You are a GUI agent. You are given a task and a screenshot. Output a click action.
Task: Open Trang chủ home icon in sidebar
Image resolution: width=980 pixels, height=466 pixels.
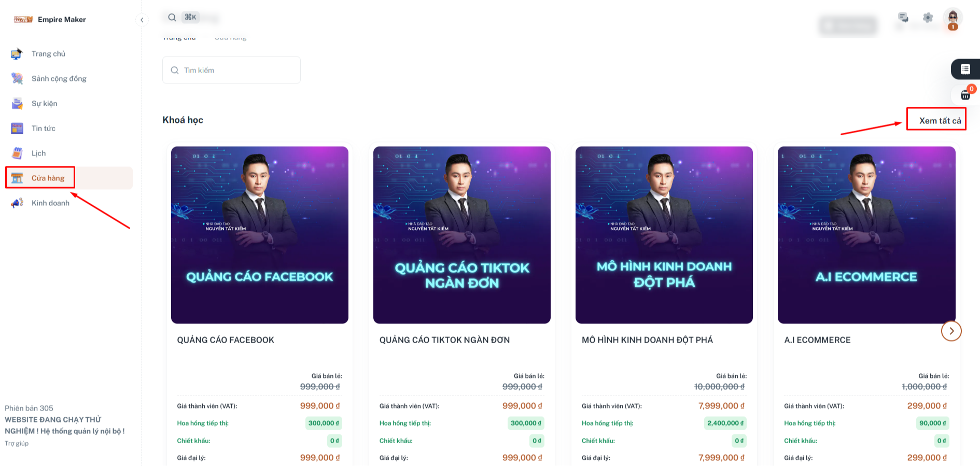click(x=17, y=54)
